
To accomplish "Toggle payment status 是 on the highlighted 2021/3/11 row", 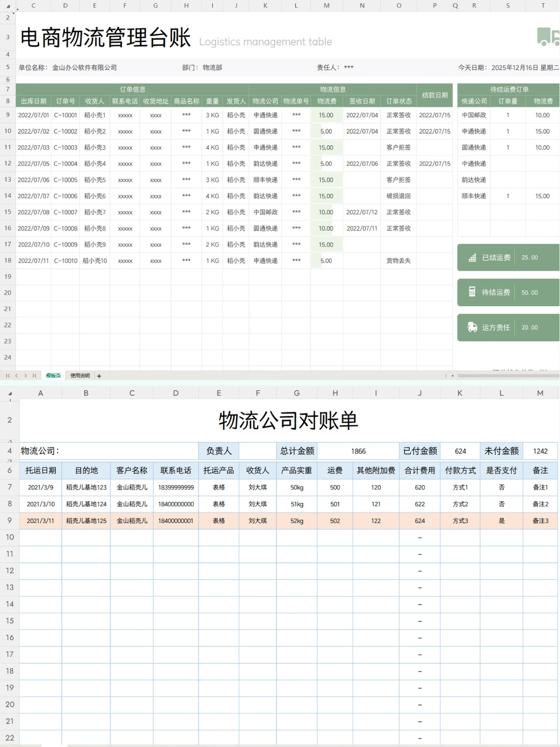I will point(501,520).
